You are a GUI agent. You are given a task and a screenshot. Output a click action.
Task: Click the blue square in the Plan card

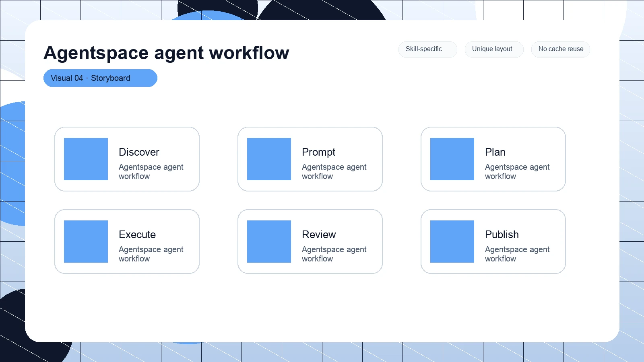click(452, 159)
